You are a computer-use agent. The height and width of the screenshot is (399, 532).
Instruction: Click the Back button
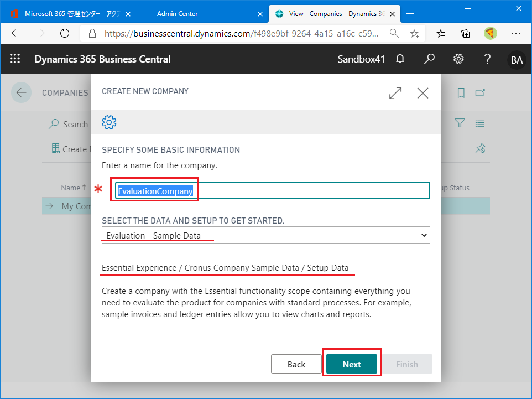(296, 364)
